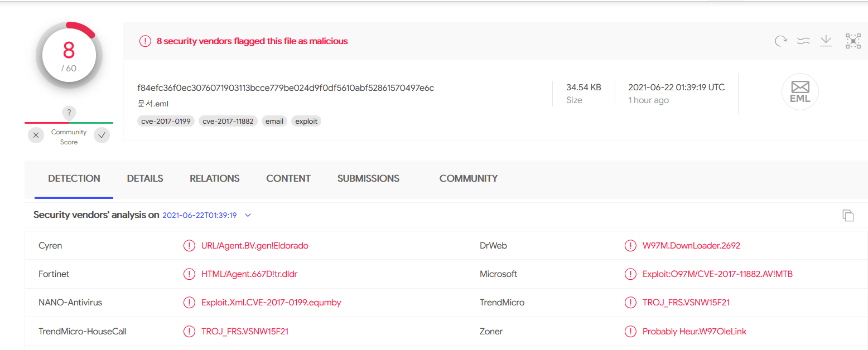Click the EML file type icon
The width and height of the screenshot is (868, 350).
tap(800, 91)
